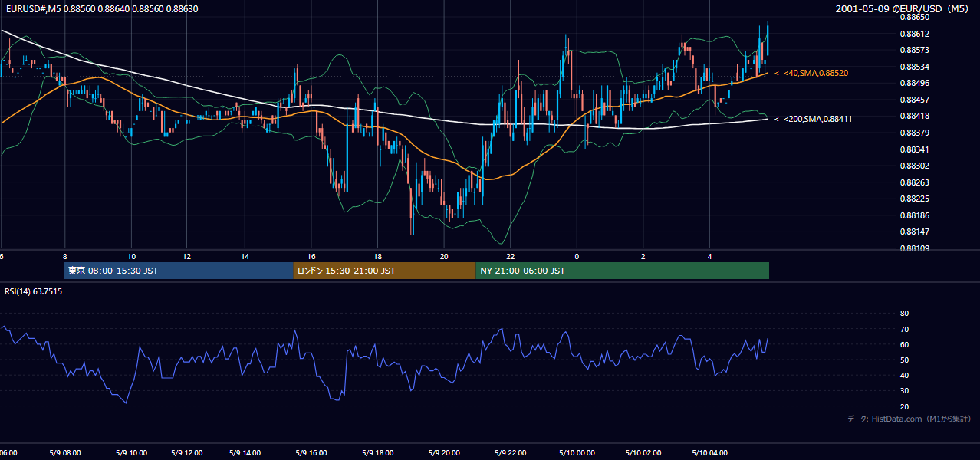980x460 pixels.
Task: Click the hour label 16 under the price chart
Action: [x=311, y=256]
